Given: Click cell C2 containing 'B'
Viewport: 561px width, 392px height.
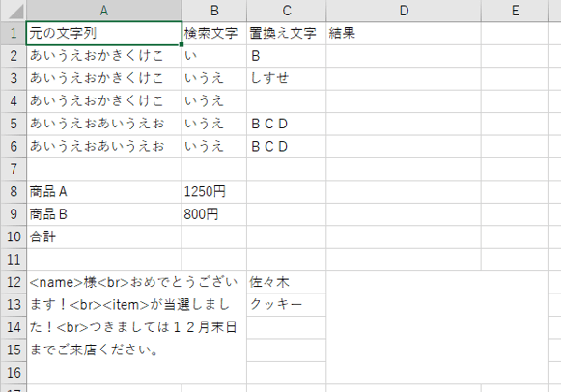Looking at the screenshot, I should [x=287, y=56].
